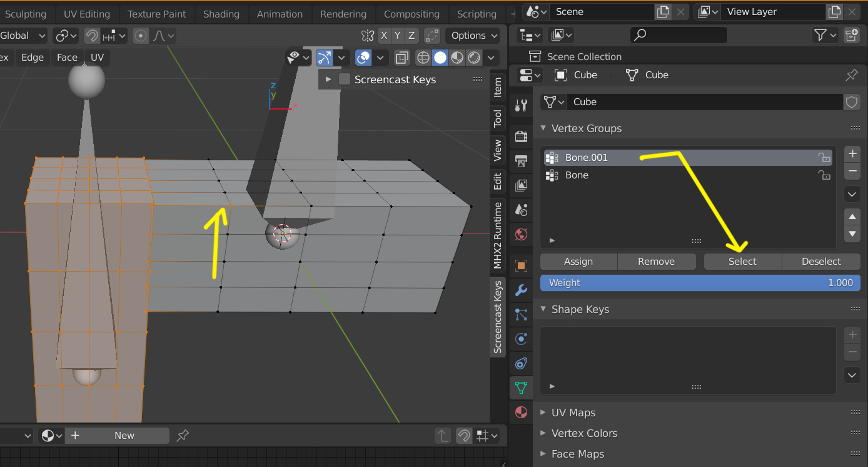This screenshot has width=868, height=467.
Task: Open the Object Constraints properties tab
Action: [521, 363]
